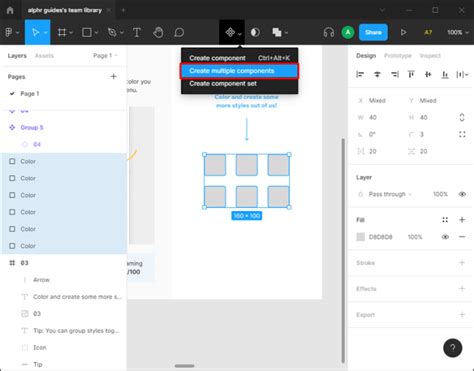Open the Page 1 dropdown in Layers panel
474x371 pixels.
(105, 56)
